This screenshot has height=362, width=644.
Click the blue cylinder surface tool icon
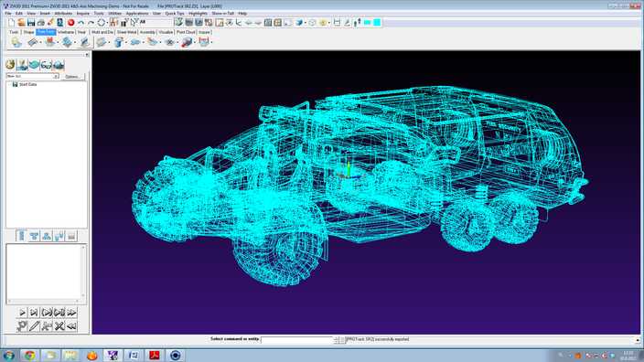tap(118, 42)
